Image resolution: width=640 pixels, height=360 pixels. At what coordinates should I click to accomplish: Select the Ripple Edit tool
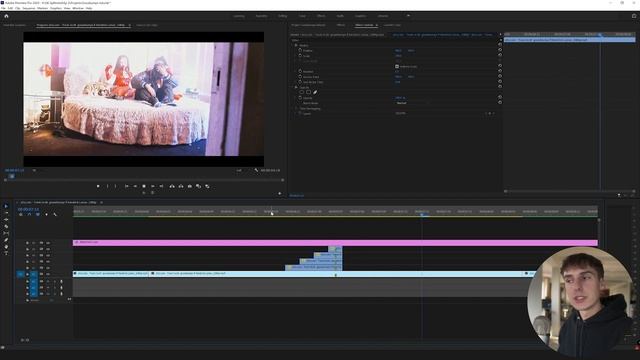coord(6,220)
